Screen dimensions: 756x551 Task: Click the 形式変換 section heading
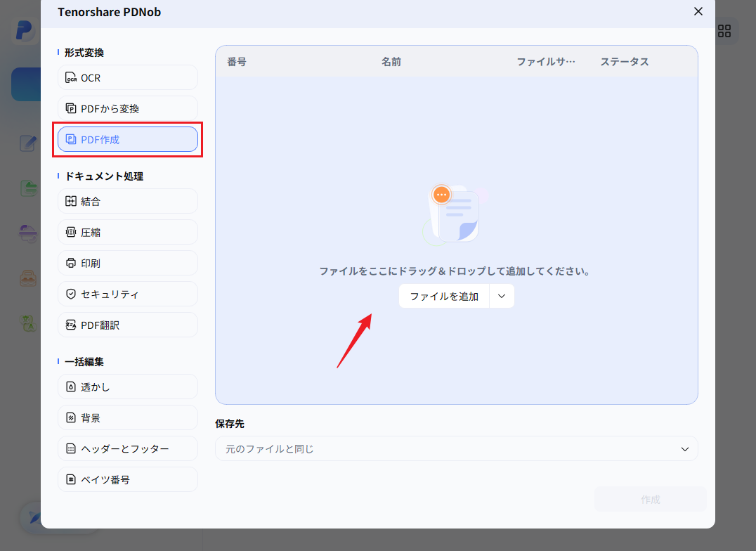click(x=84, y=53)
